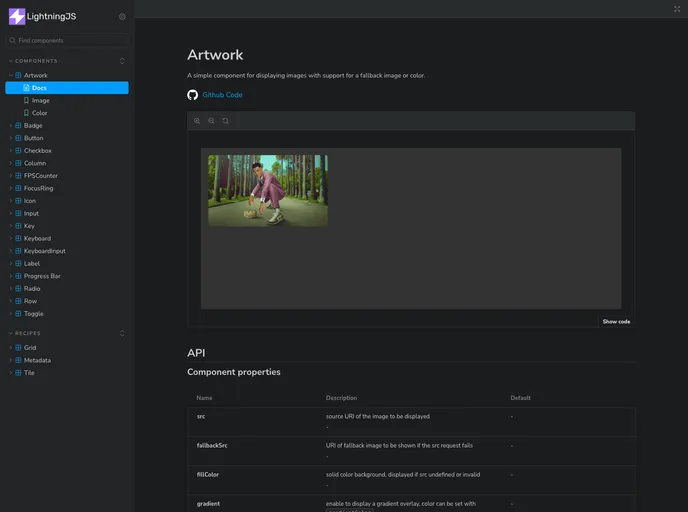Open the Color story
The height and width of the screenshot is (512, 688).
point(39,113)
